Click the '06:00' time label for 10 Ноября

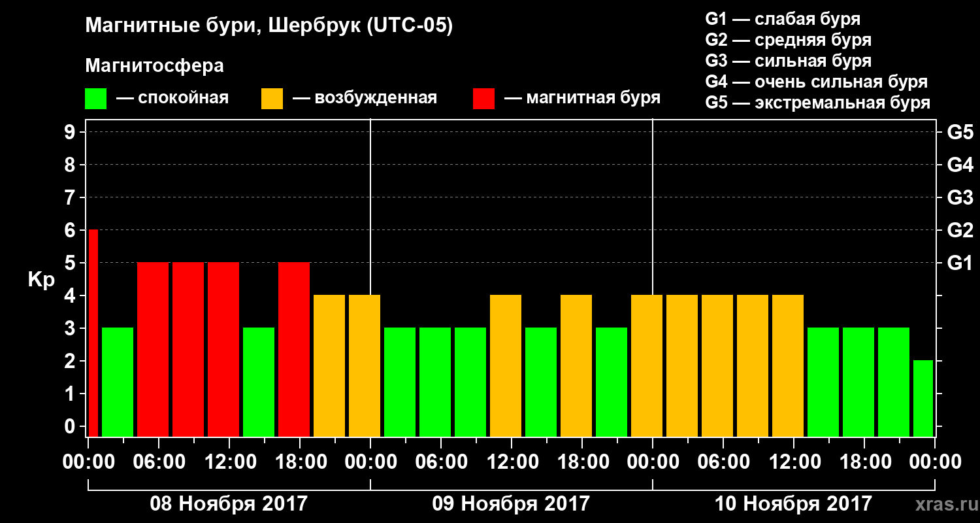pyautogui.click(x=723, y=462)
